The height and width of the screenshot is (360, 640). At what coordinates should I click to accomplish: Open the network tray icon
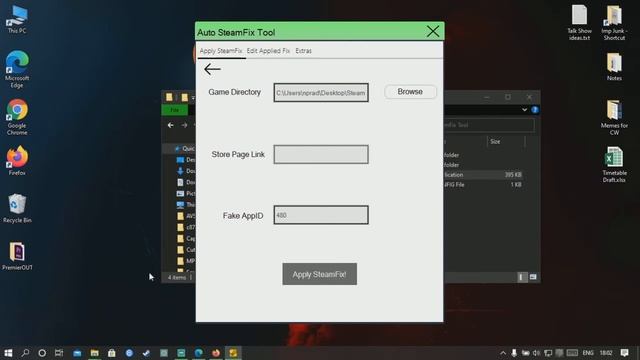(x=548, y=353)
